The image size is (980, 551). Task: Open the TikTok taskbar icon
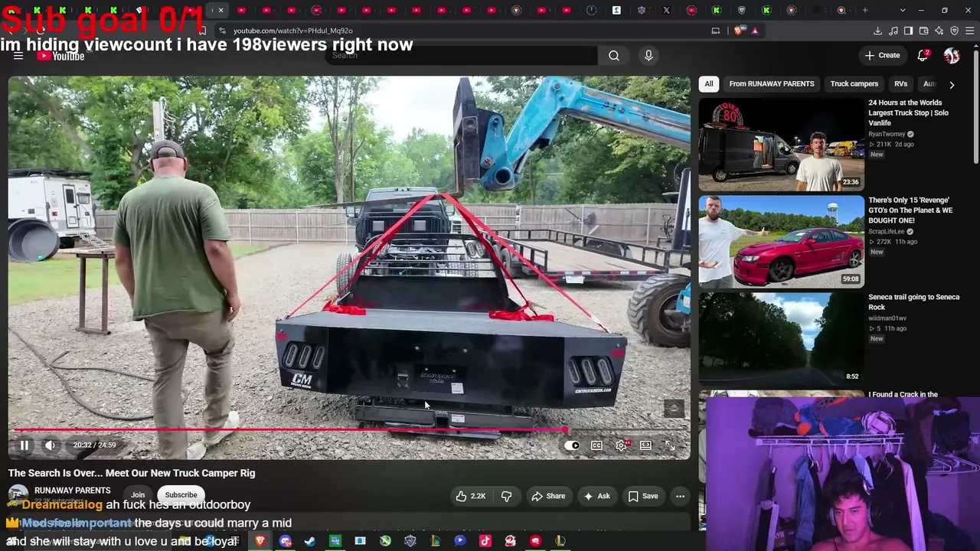485,541
